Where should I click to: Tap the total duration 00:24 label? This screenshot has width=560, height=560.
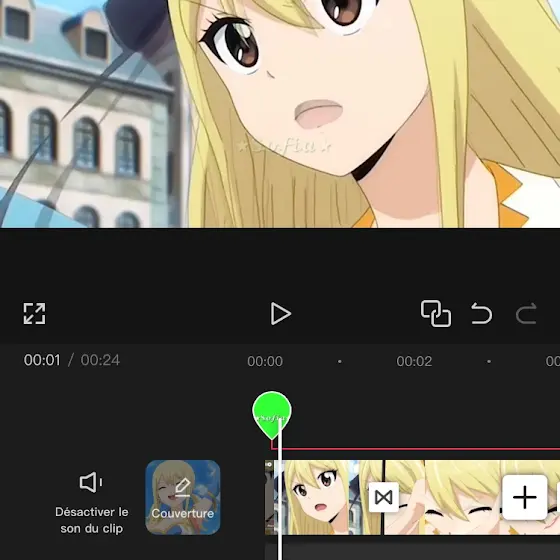tap(100, 360)
